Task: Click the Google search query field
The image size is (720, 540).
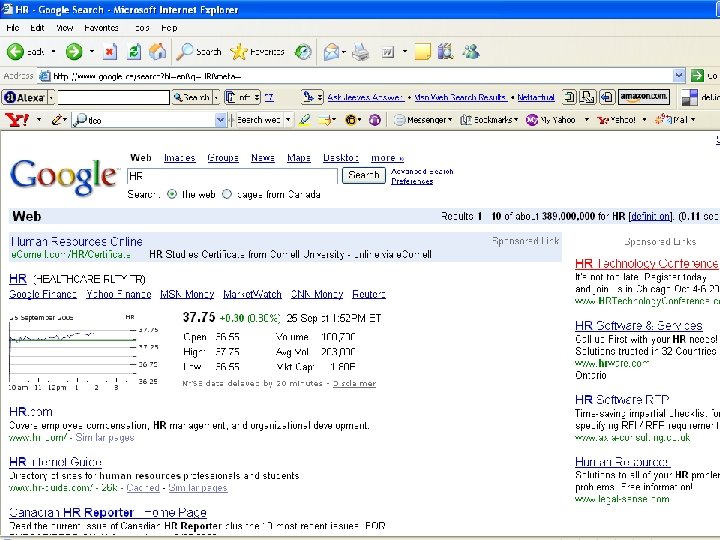Action: click(232, 176)
